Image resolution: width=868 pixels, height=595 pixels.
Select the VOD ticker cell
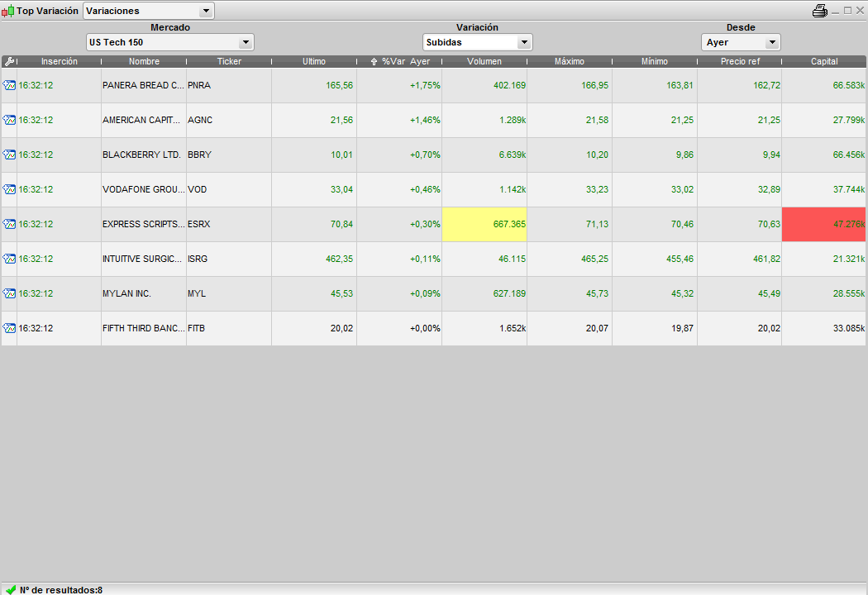click(x=229, y=189)
